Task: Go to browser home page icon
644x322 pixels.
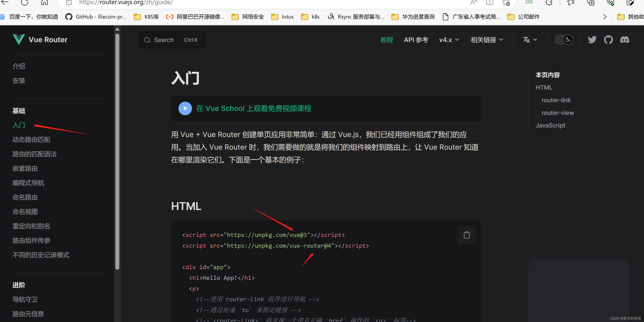Action: 45,3
